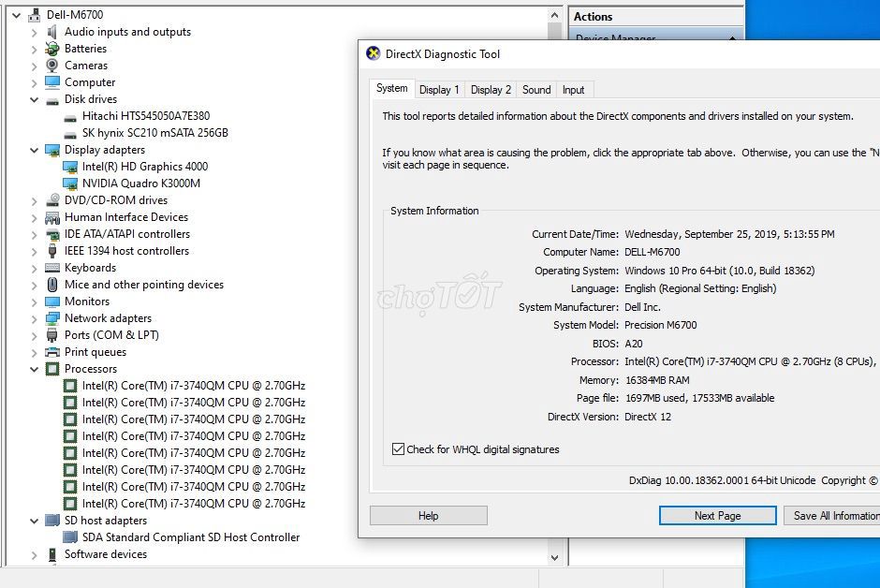Collapse the Display adapters node
The width and height of the screenshot is (880, 588).
[x=35, y=150]
